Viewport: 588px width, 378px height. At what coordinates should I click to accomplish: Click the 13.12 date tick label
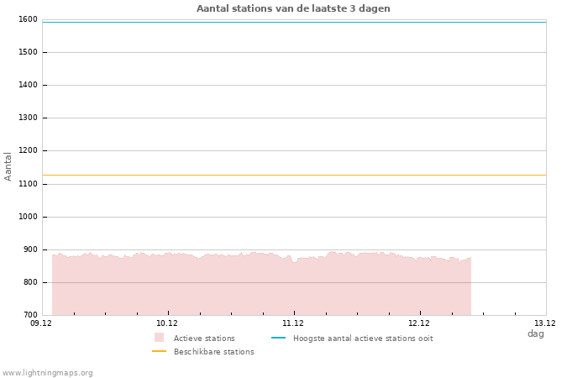tap(545, 323)
